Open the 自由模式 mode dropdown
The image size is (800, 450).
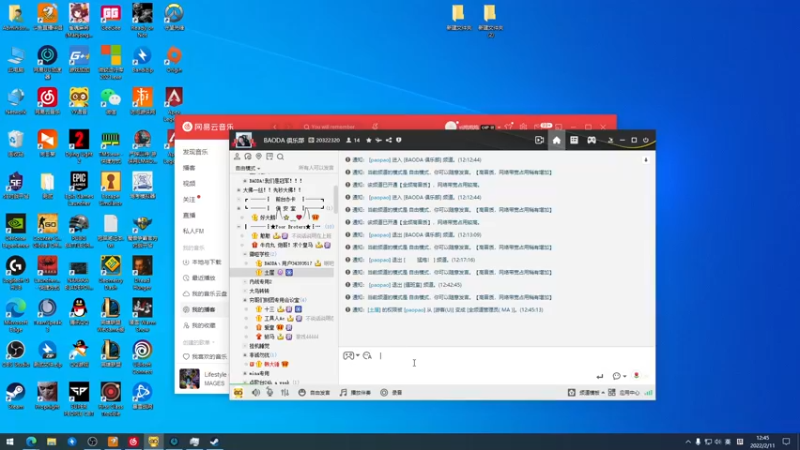(248, 168)
